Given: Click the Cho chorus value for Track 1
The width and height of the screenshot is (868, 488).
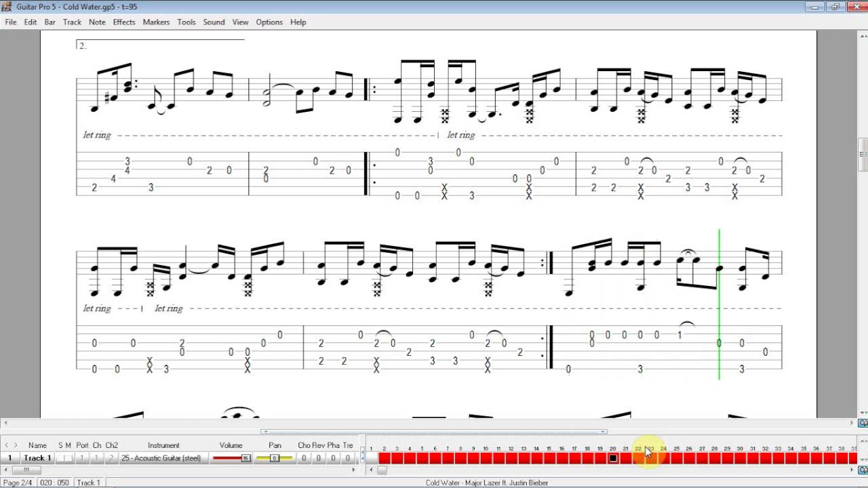Looking at the screenshot, I should 304,458.
